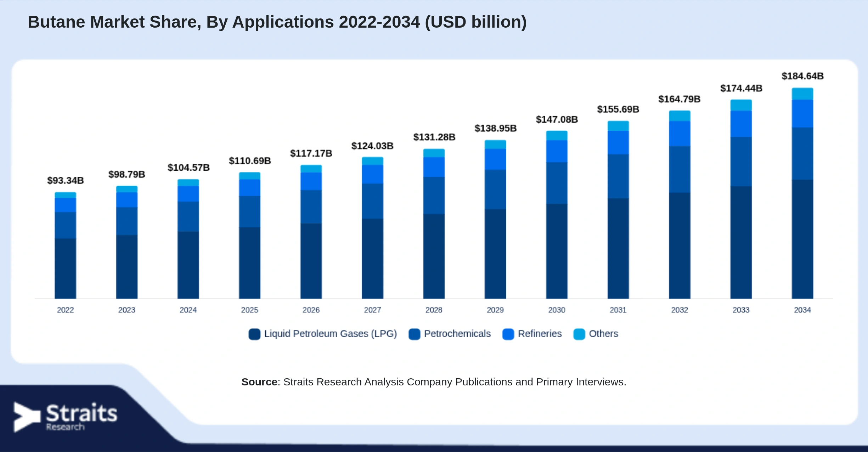Click the $98.79B value label
The image size is (868, 452).
(x=127, y=174)
